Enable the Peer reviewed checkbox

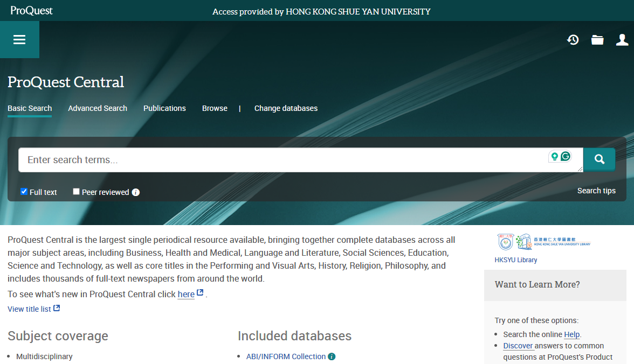tap(77, 192)
